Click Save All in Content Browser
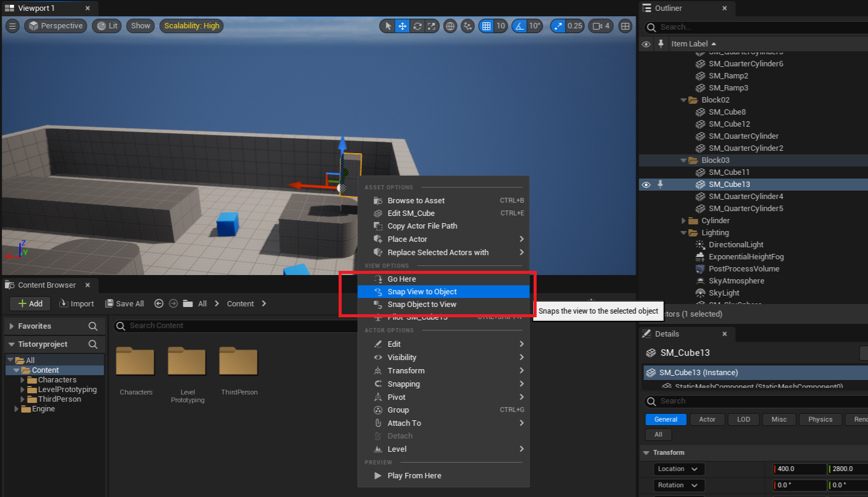868x497 pixels. click(124, 303)
